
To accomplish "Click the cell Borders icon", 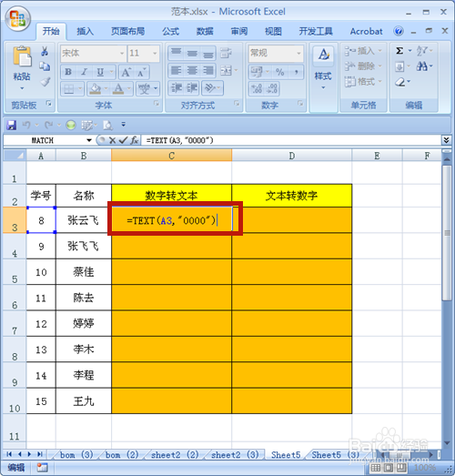I will click(x=69, y=89).
